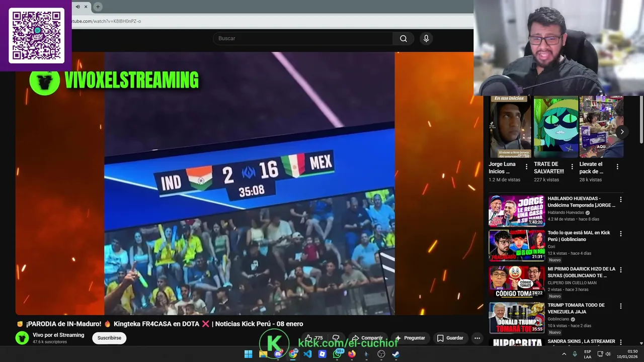Click the Suscribirse button

109,338
